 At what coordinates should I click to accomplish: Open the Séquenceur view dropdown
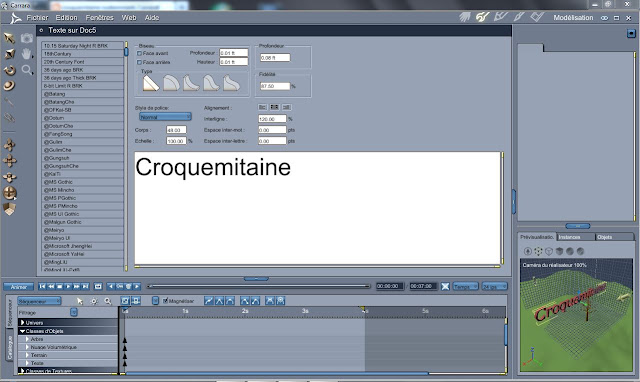pos(39,301)
